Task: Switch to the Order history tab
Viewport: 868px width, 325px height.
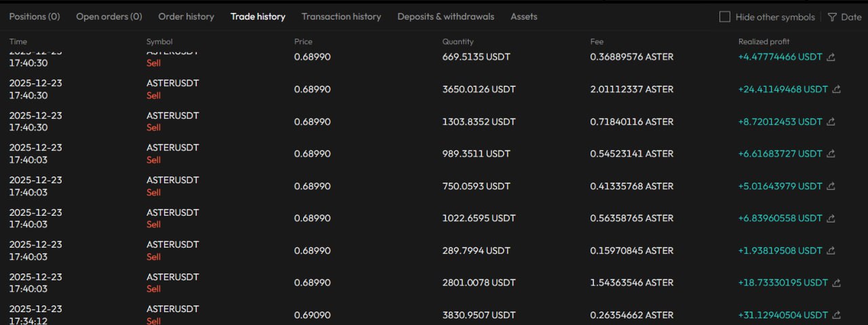Action: tap(186, 16)
